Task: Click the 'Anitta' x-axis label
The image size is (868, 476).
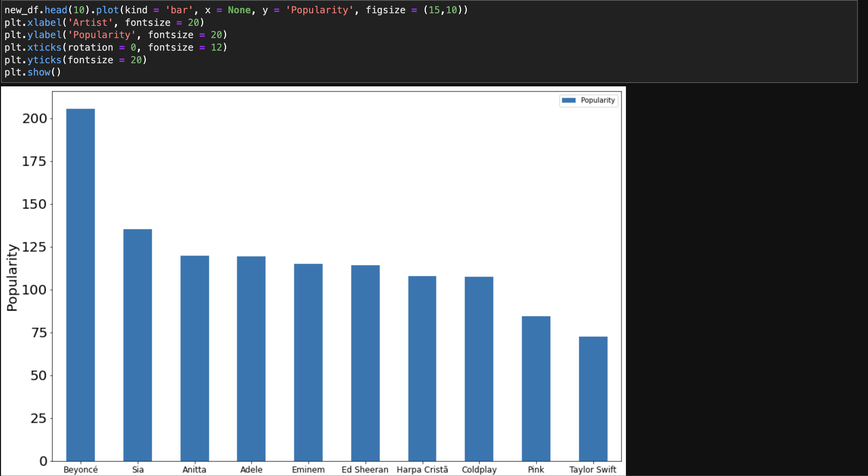Action: pyautogui.click(x=194, y=470)
